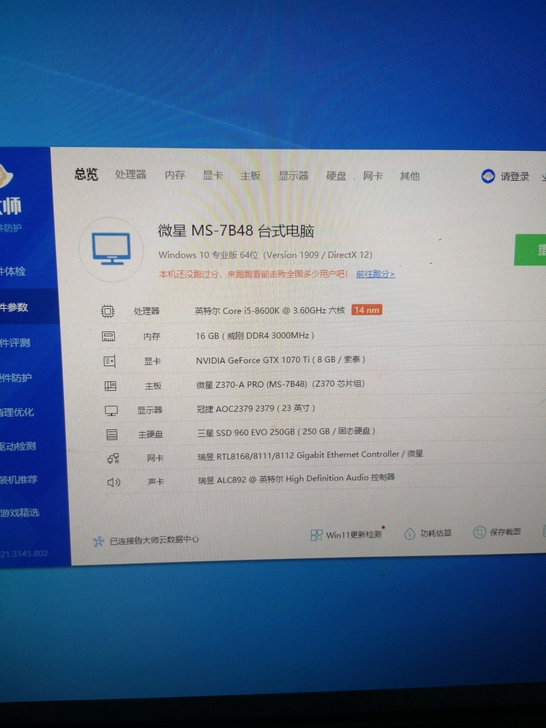Switch to the 内存 tab
Image resolution: width=546 pixels, height=728 pixels.
point(175,175)
